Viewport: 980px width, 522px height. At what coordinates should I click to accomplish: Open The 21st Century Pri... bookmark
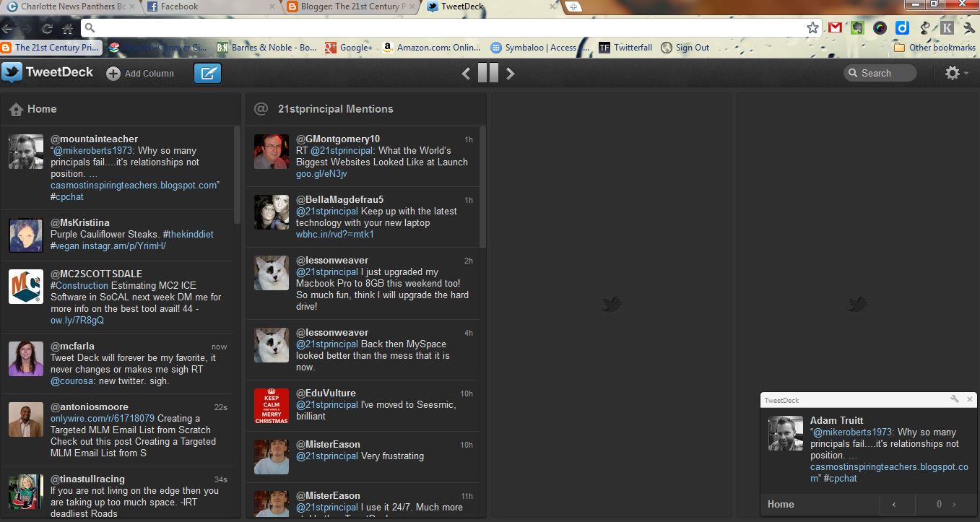click(51, 48)
